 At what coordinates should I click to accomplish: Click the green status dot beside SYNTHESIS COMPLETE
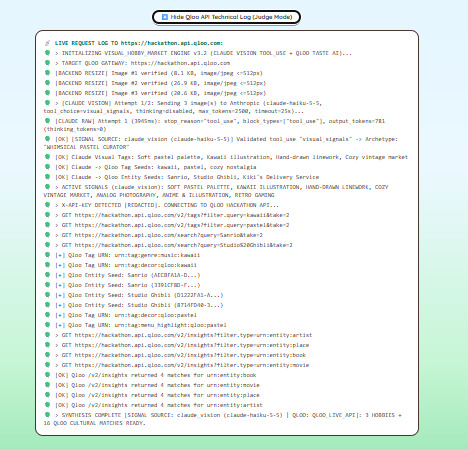[47, 415]
